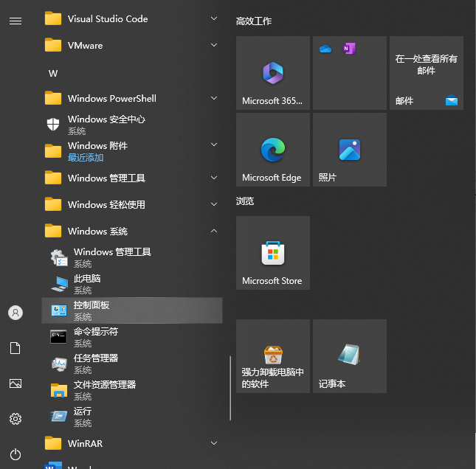Collapse the Windows 系统 folder
This screenshot has height=469, width=476.
tap(131, 232)
